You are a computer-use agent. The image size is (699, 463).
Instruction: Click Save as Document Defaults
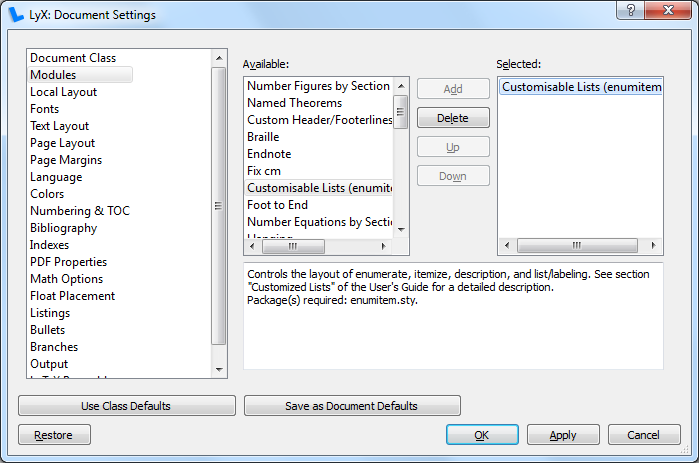coord(352,406)
